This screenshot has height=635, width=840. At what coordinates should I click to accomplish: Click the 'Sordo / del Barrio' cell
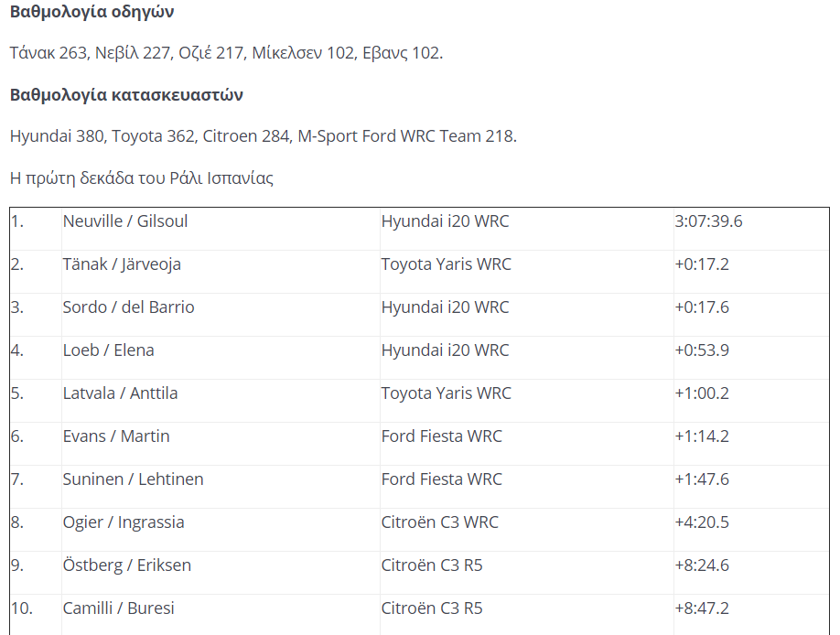click(x=129, y=307)
